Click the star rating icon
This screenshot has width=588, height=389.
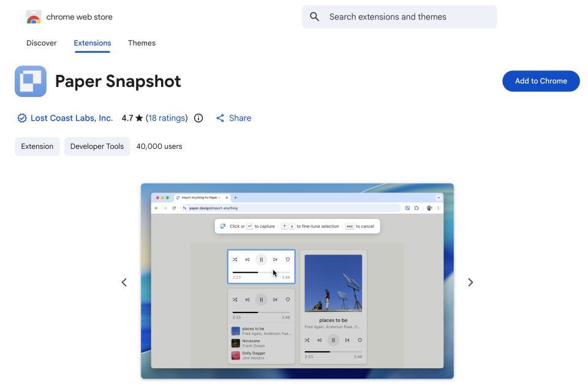[139, 118]
